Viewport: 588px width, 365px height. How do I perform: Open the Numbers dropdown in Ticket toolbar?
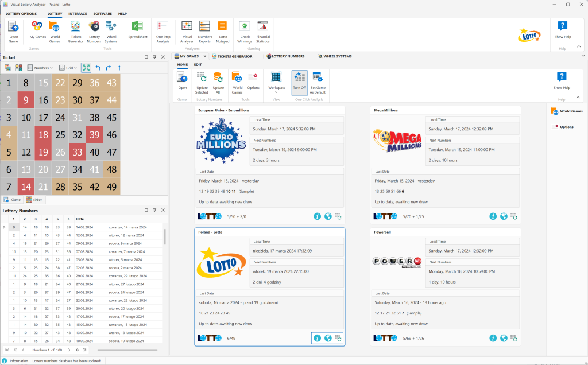[x=40, y=67]
